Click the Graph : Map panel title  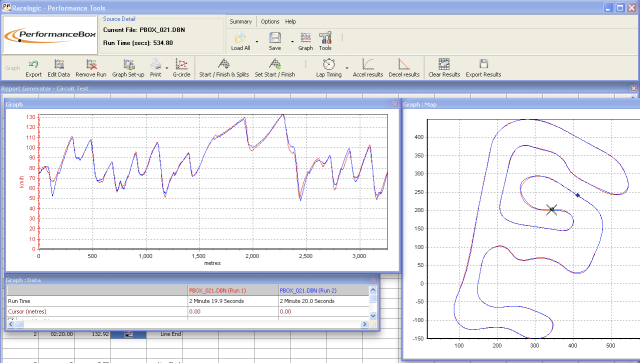pyautogui.click(x=420, y=105)
